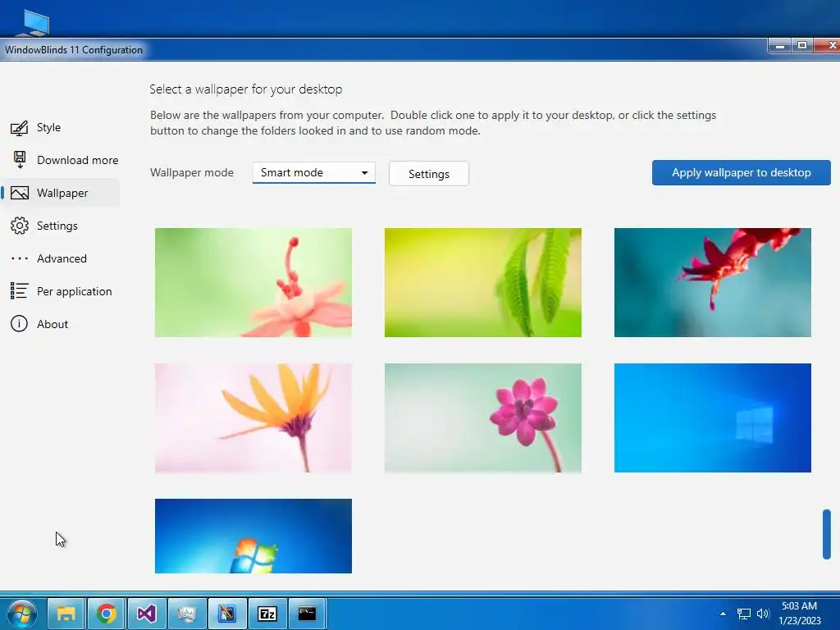The height and width of the screenshot is (630, 840).
Task: Select the Windows 7 logo wallpaper
Action: tap(253, 536)
